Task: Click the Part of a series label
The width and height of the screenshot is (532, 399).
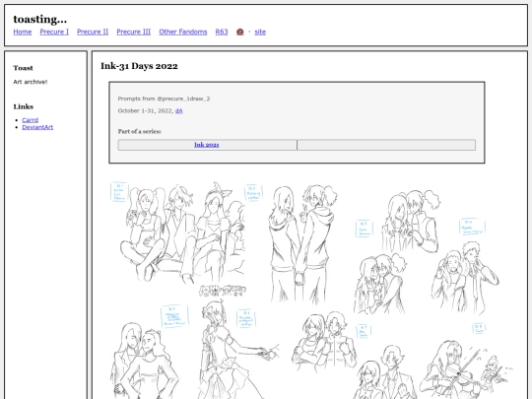Action: click(x=140, y=132)
